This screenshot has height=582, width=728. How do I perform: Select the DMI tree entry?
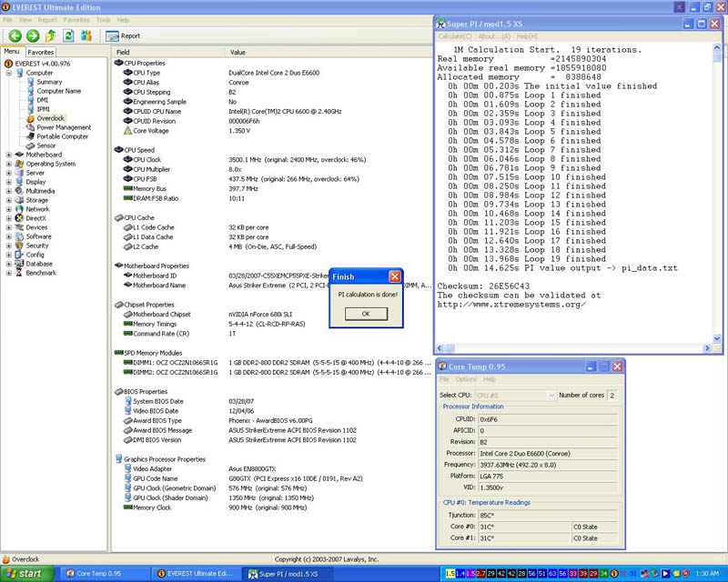point(42,100)
